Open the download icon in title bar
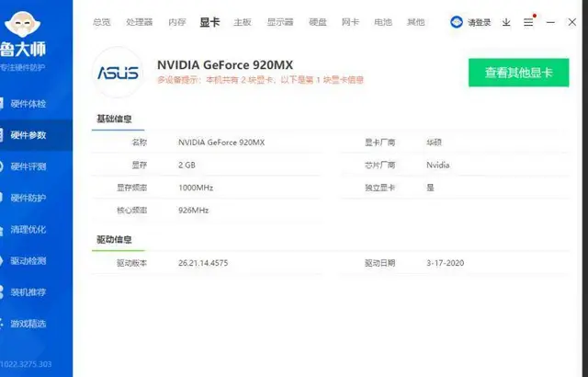The image size is (588, 377). (x=506, y=22)
